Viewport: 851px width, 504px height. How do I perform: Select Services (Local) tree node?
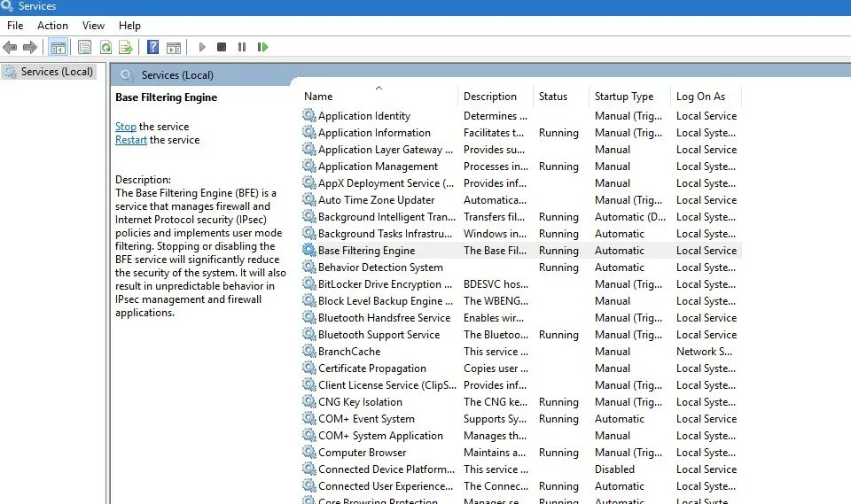[x=49, y=72]
